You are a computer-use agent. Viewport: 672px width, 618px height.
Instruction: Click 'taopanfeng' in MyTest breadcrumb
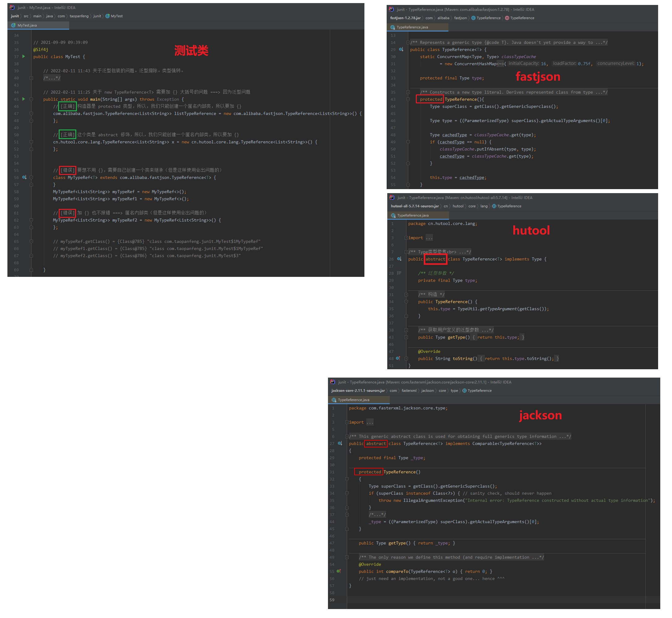(79, 16)
